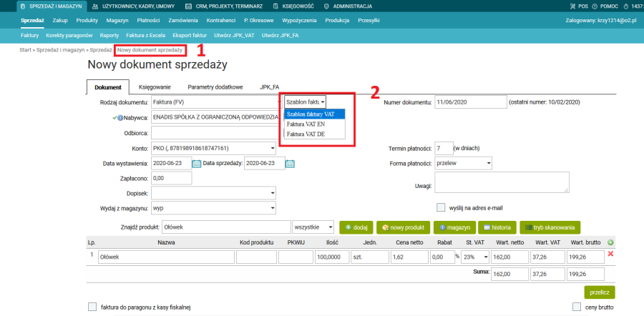Click the nowy produkt button
Viewport: 644px width, 316px height.
coord(404,227)
